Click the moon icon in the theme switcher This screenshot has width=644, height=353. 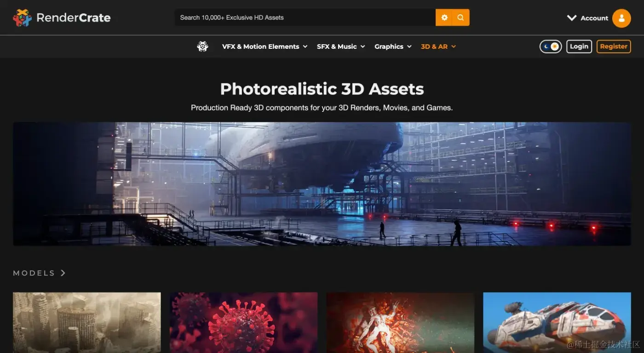(x=546, y=46)
